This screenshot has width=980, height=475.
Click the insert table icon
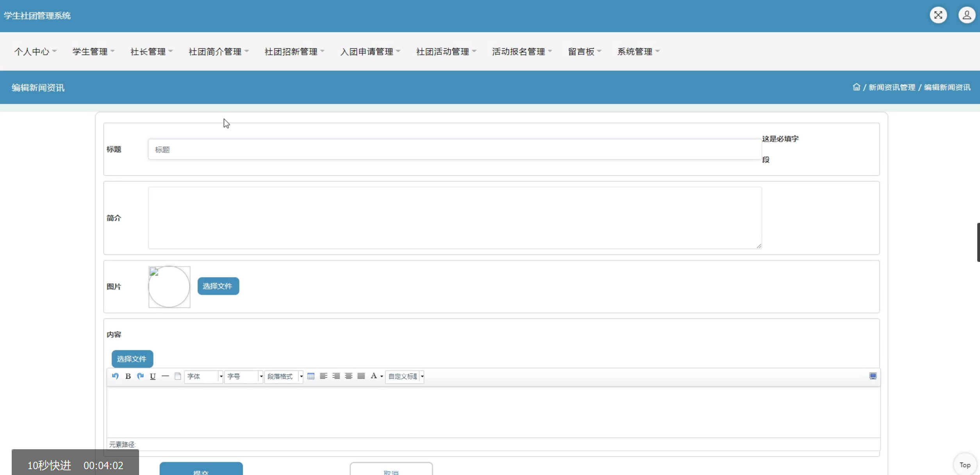pos(311,376)
